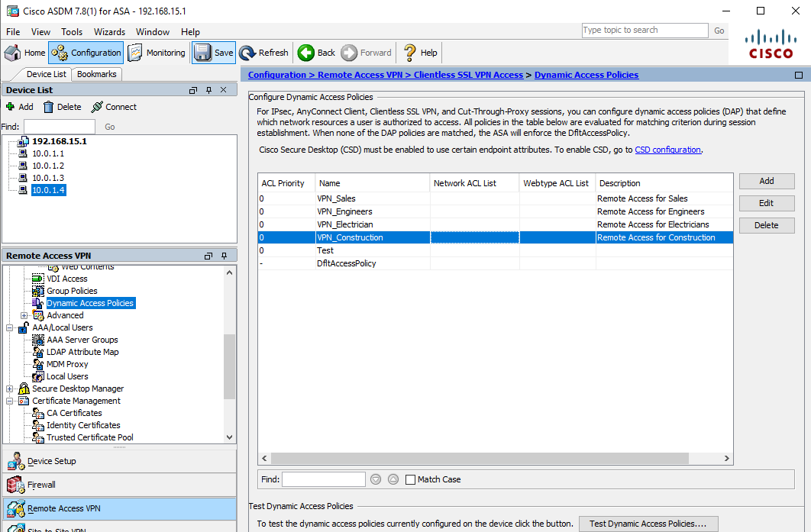Expand the Advanced tree node
The image size is (811, 532).
24,315
